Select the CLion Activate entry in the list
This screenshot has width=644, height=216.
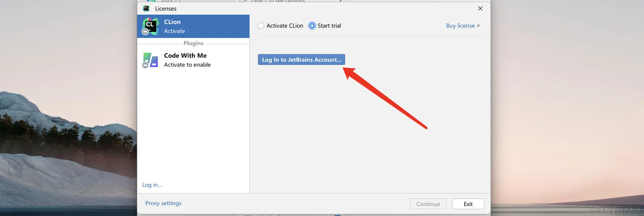click(x=193, y=26)
